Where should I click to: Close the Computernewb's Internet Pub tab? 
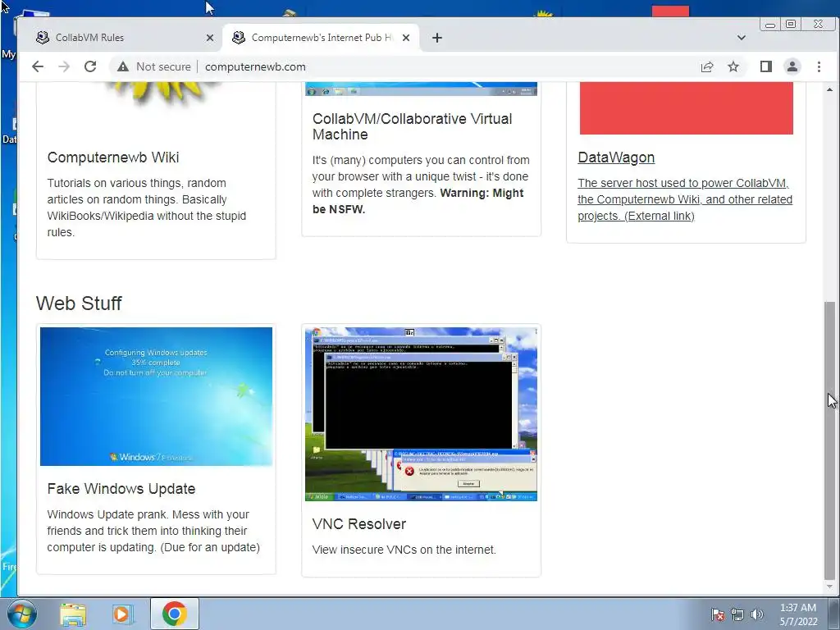pos(406,38)
